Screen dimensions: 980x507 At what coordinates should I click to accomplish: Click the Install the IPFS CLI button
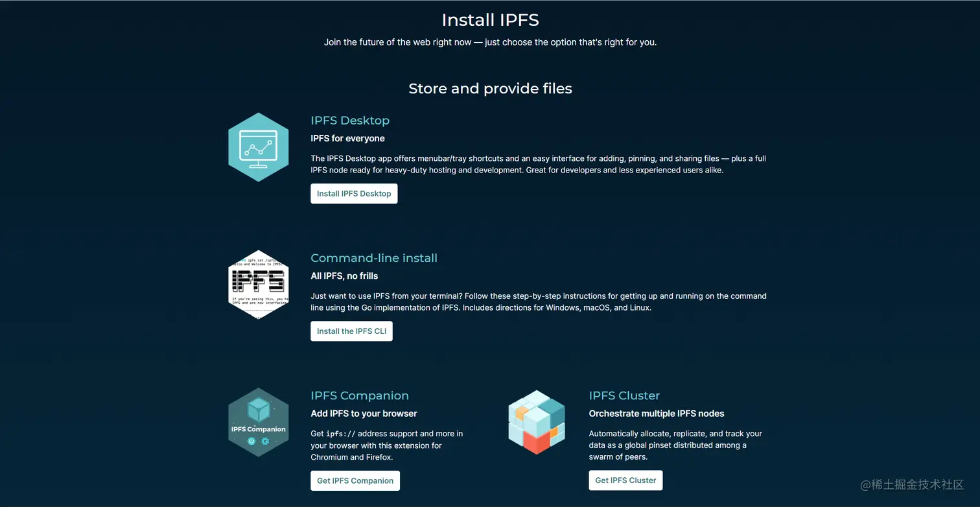[x=351, y=331]
